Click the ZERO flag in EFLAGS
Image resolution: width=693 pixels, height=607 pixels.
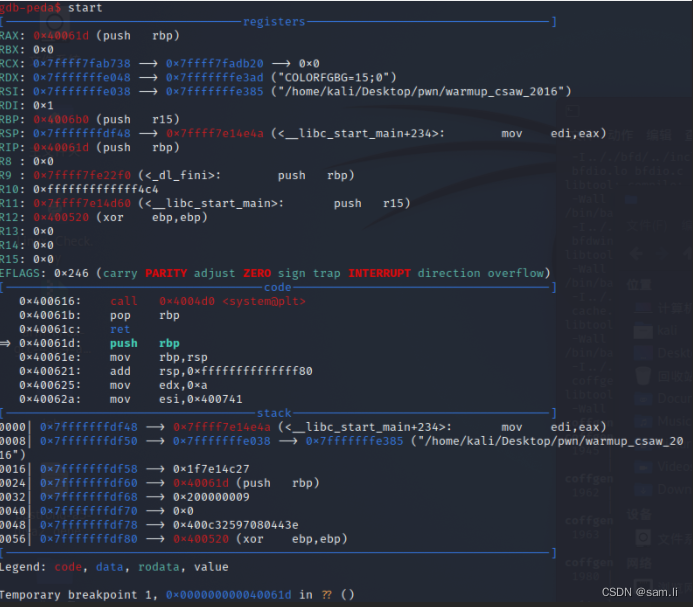pos(257,273)
